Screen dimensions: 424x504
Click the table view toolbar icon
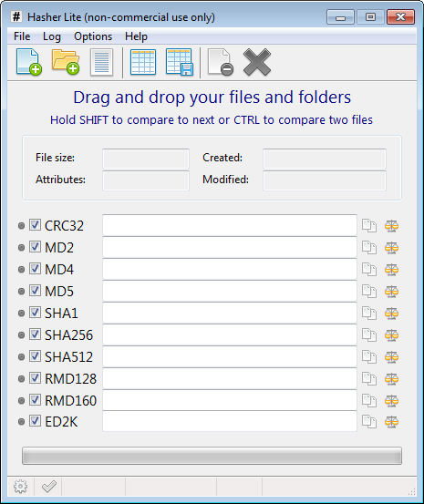tap(143, 62)
